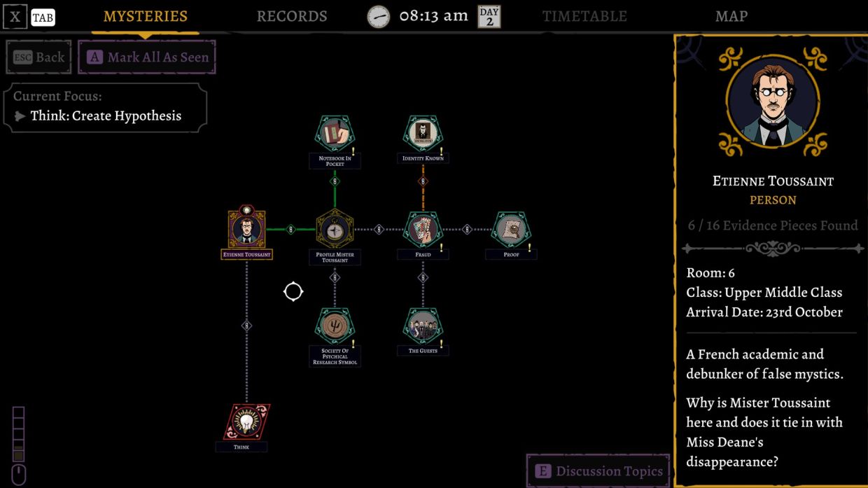Select the Etienne Toussaint node icon
Image resolution: width=868 pixels, height=488 pixels.
246,228
